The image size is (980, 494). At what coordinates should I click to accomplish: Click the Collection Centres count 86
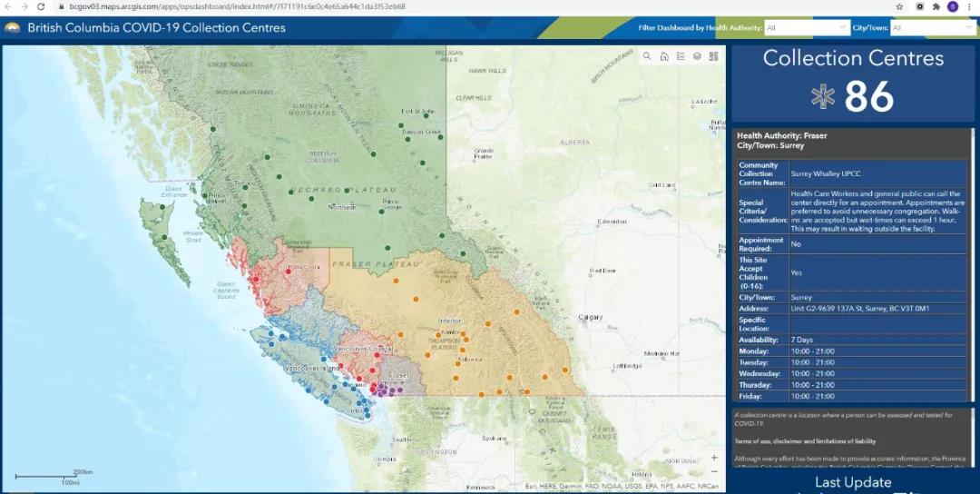point(868,97)
